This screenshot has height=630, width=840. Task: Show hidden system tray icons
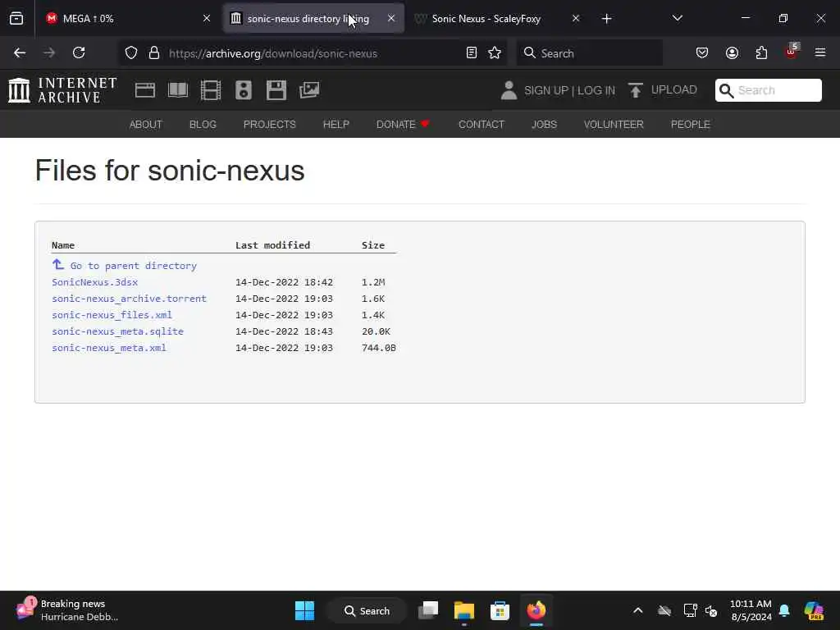point(637,610)
